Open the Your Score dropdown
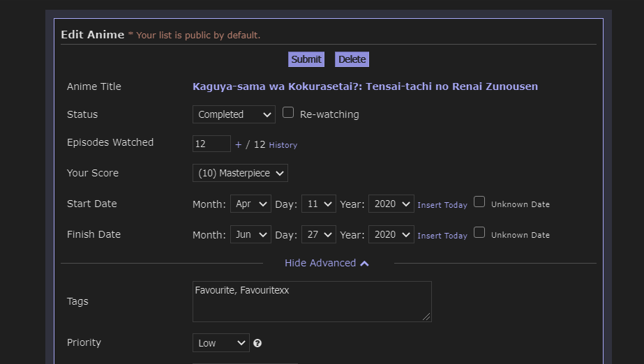 [x=240, y=173]
